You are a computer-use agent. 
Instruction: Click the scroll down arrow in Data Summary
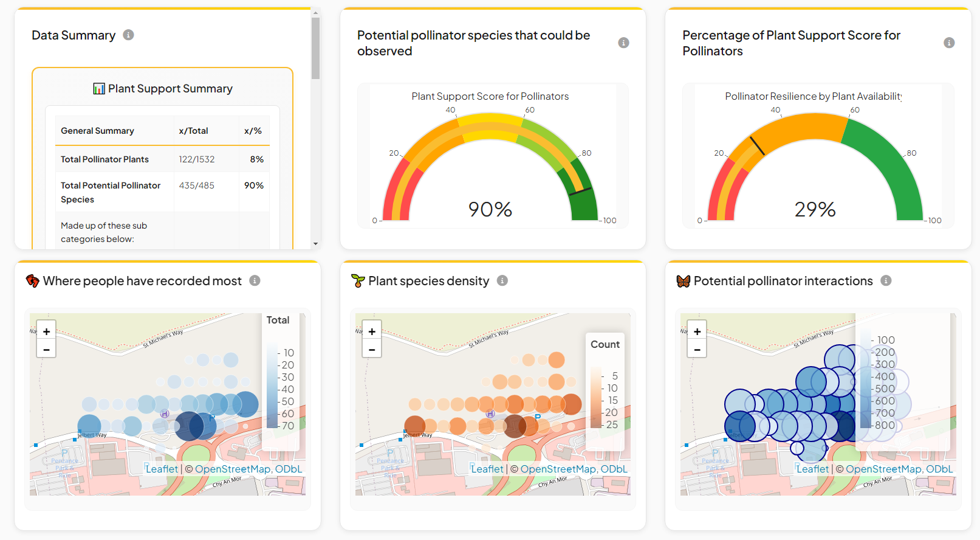[x=315, y=243]
